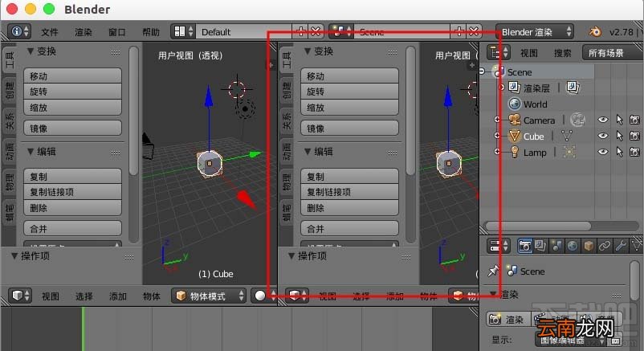This screenshot has height=351, width=644.
Task: Switch to the 关系 tab in left shelf
Action: 10,120
